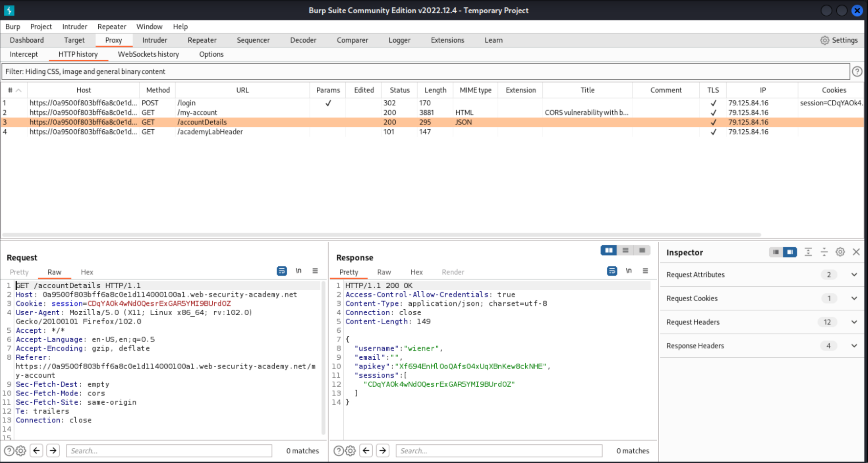868x463 pixels.
Task: Switch to the Logger tab
Action: (400, 40)
